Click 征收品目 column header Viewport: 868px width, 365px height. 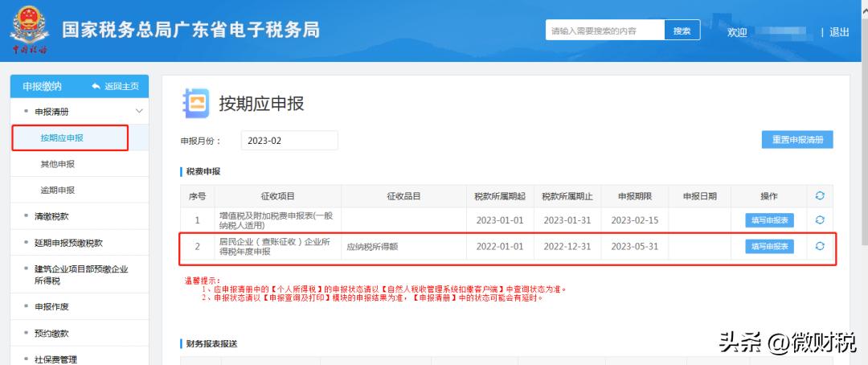pyautogui.click(x=403, y=196)
